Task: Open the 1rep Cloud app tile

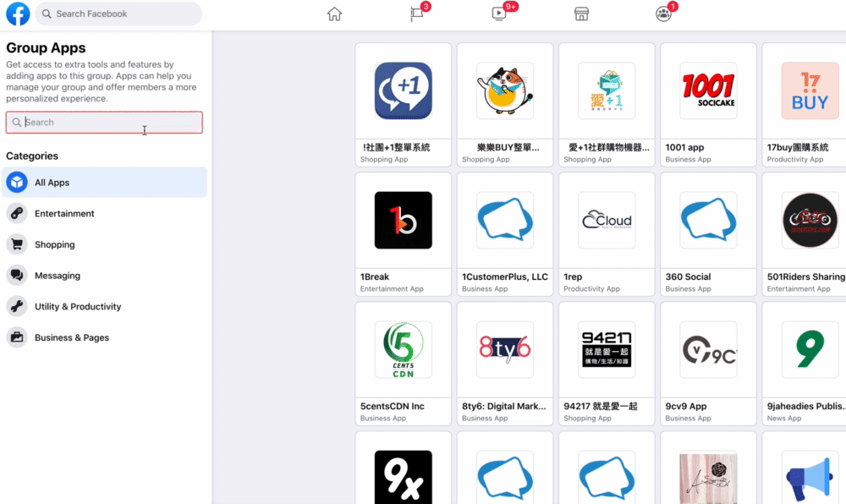Action: coord(607,221)
